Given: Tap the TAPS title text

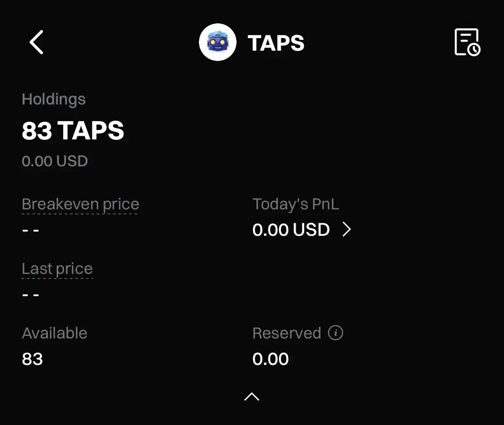Looking at the screenshot, I should click(x=276, y=43).
